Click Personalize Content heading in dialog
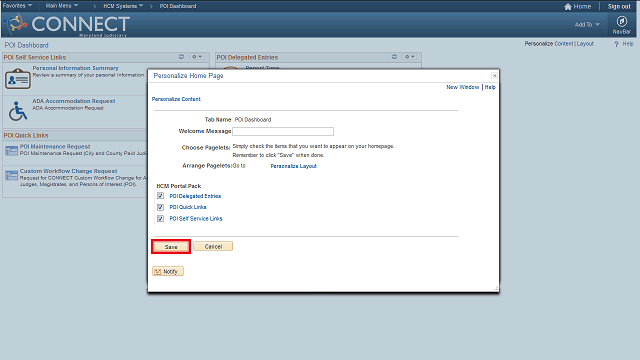This screenshot has height=360, width=640. [176, 99]
